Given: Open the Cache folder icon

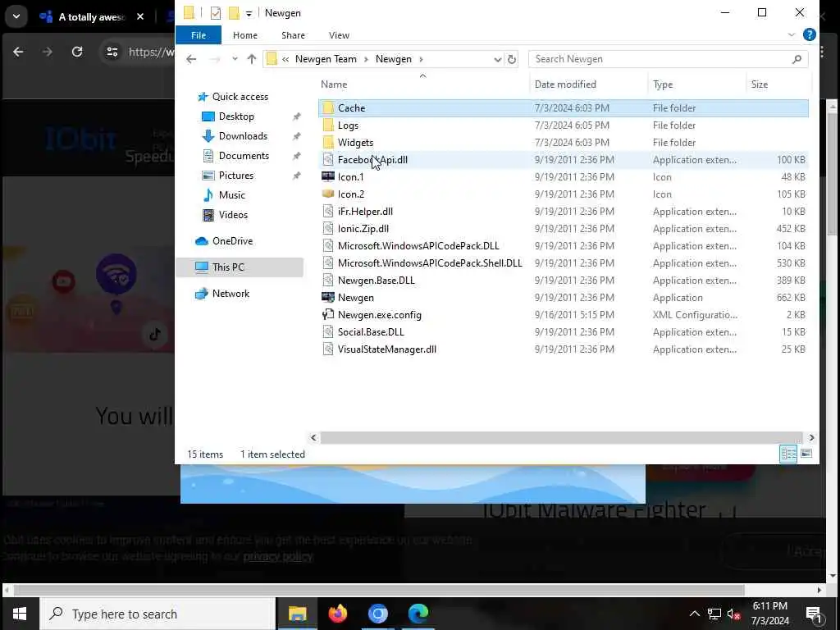Looking at the screenshot, I should pyautogui.click(x=328, y=108).
